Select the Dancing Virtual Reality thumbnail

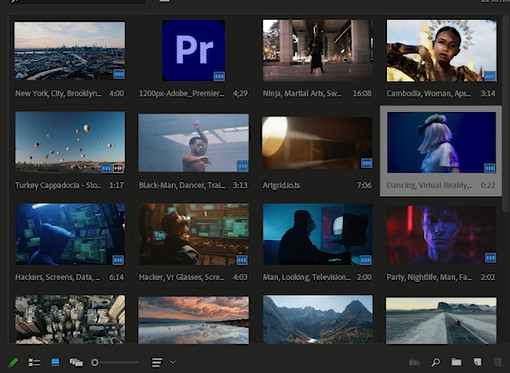(441, 142)
